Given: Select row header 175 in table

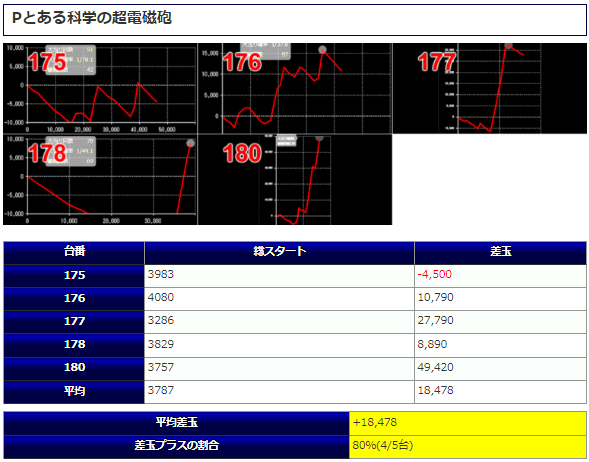Looking at the screenshot, I should click(x=74, y=276).
